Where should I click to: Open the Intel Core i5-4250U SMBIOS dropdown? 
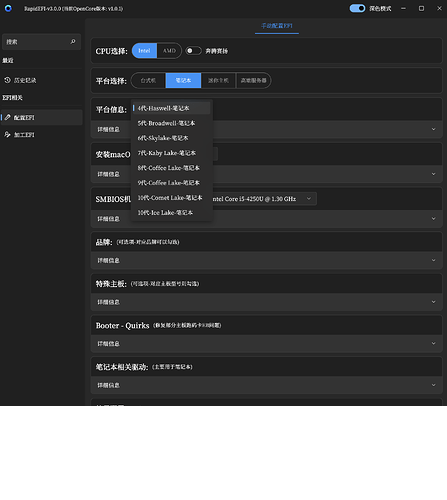(265, 199)
